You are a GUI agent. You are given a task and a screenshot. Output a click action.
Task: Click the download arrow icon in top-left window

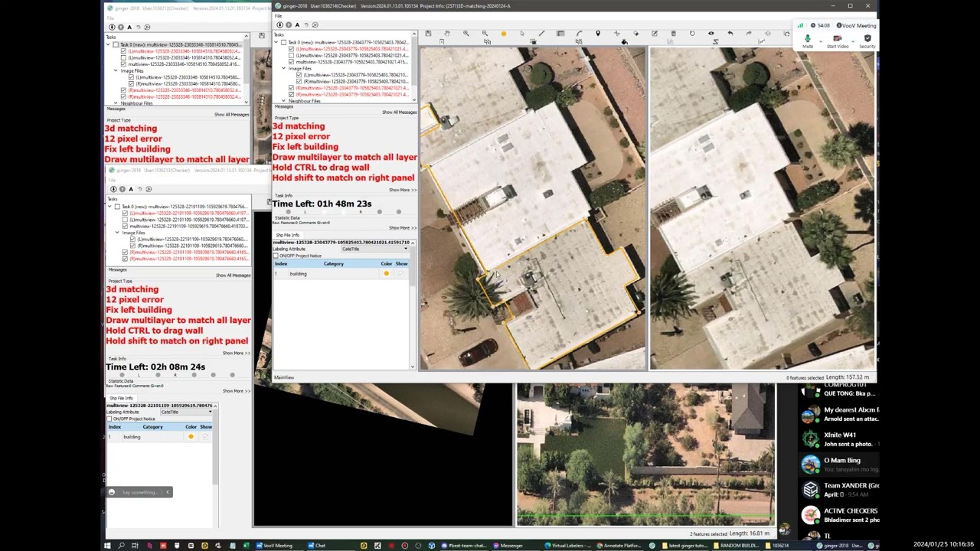point(112,28)
